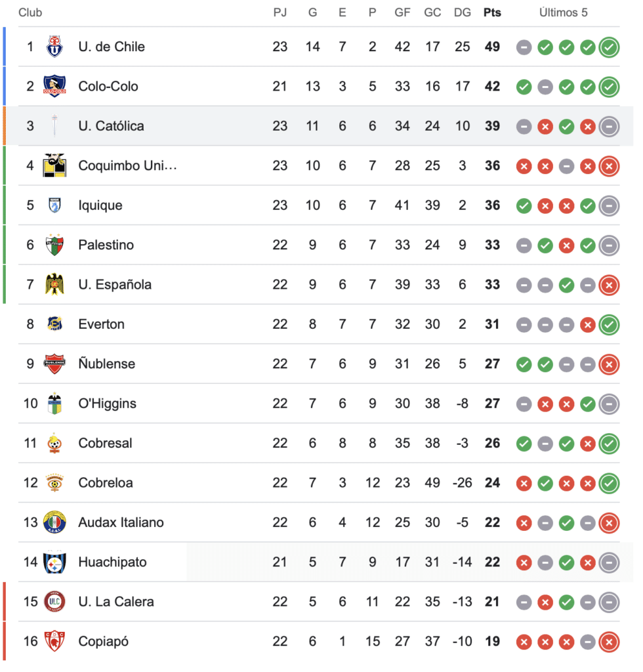Click the Club column header

30,12
